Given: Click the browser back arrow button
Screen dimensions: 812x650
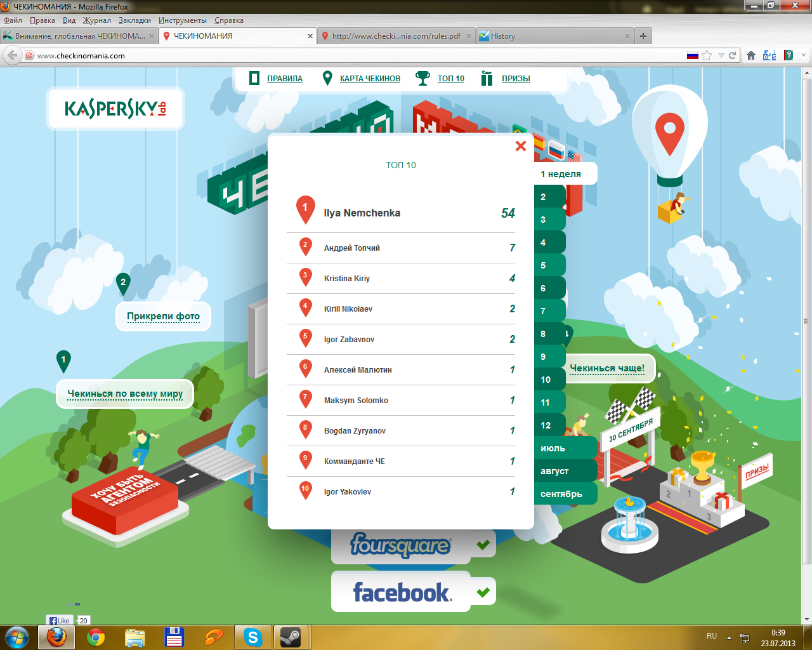Looking at the screenshot, I should pos(12,55).
